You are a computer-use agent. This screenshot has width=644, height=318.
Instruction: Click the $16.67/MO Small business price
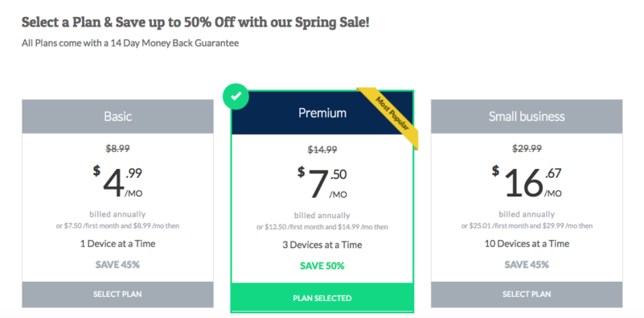click(x=527, y=181)
